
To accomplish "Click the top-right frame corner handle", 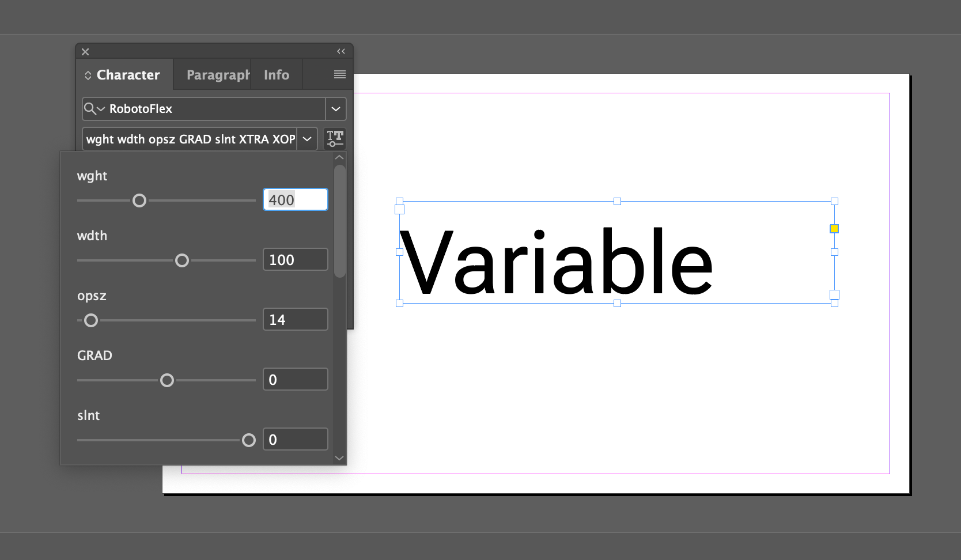I will pyautogui.click(x=834, y=201).
